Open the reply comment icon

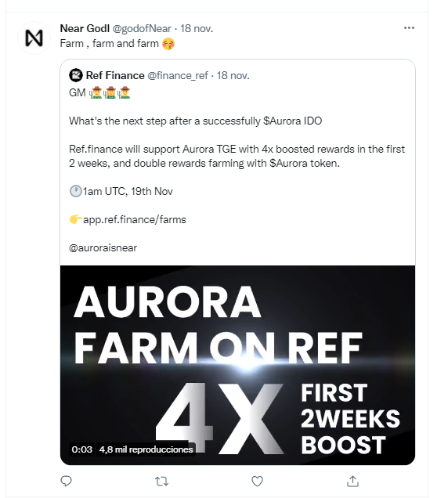pos(66,482)
